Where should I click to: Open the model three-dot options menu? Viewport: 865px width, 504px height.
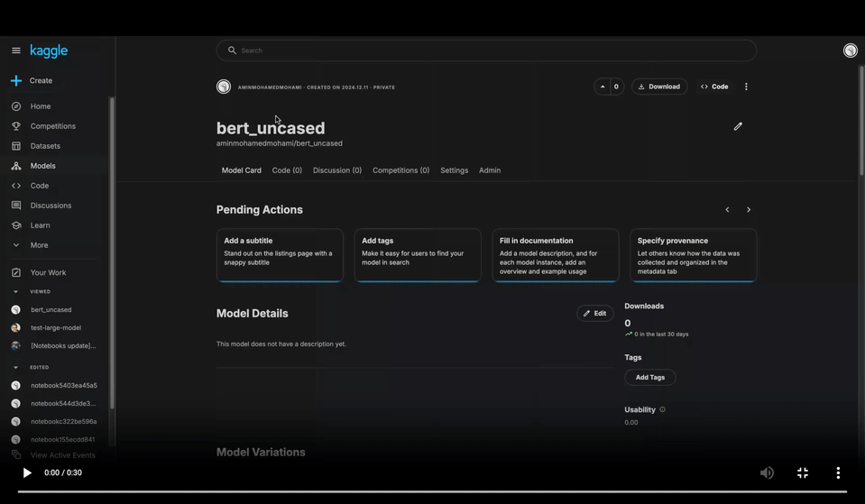pyautogui.click(x=746, y=87)
